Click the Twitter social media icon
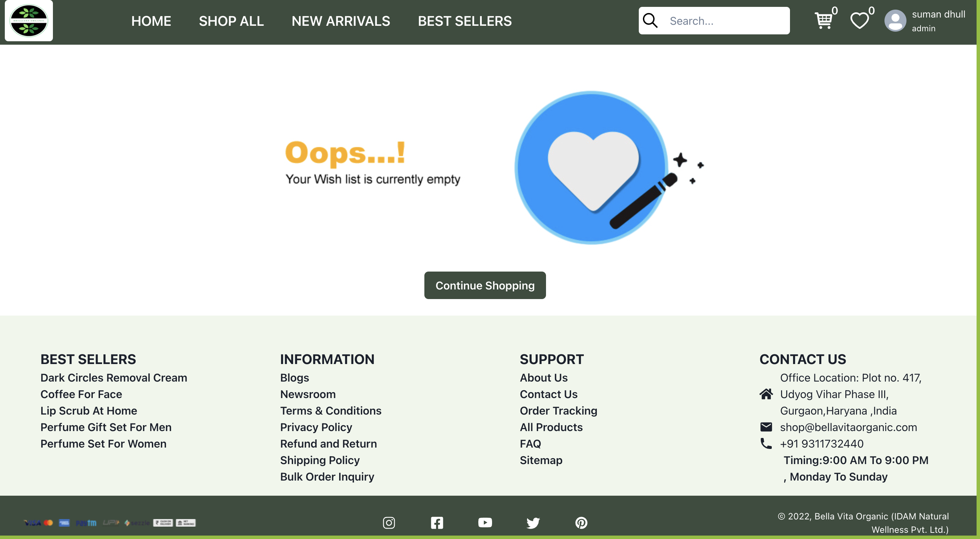This screenshot has height=539, width=980. click(533, 522)
